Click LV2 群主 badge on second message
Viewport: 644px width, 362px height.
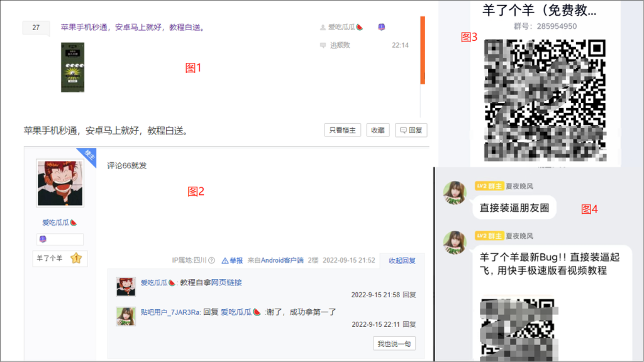point(489,236)
